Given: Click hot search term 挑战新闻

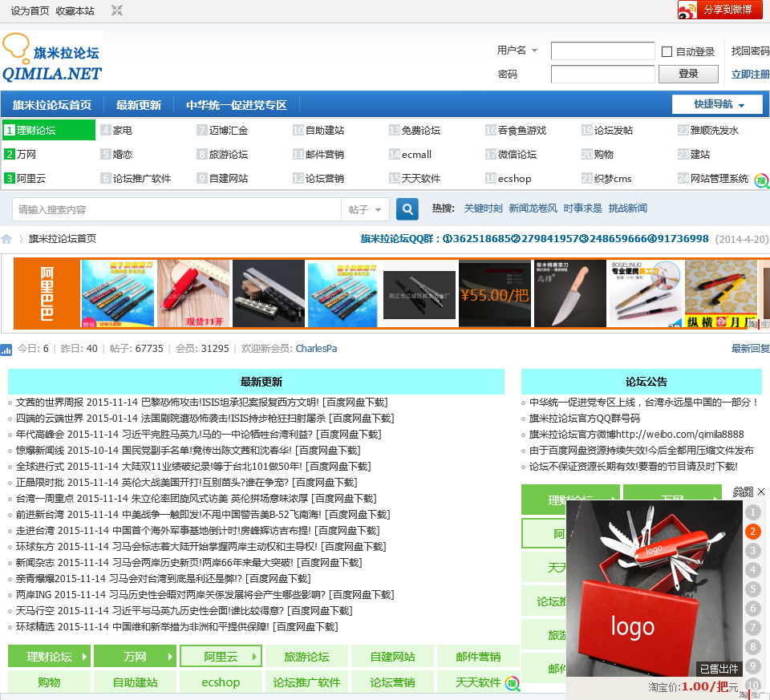Looking at the screenshot, I should [x=627, y=208].
